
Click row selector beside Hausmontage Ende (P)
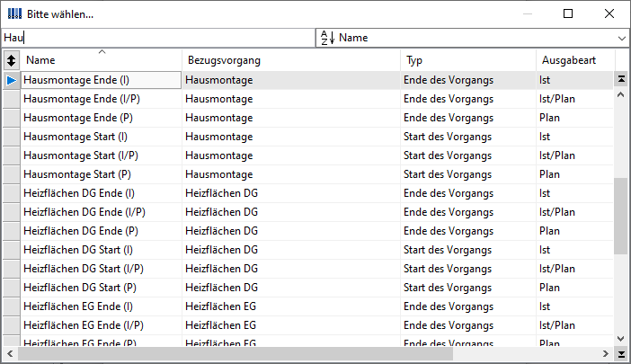click(12, 118)
